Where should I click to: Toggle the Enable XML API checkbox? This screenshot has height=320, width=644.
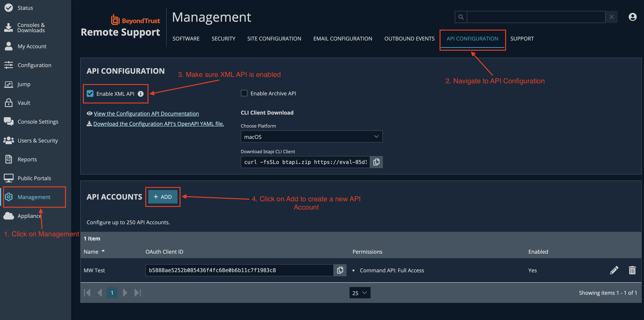[x=90, y=93]
